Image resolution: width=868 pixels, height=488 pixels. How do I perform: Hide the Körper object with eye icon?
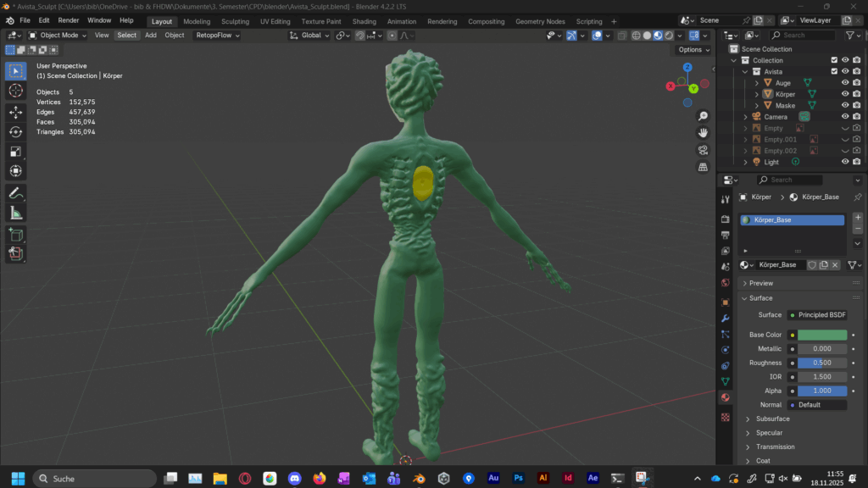click(x=845, y=94)
